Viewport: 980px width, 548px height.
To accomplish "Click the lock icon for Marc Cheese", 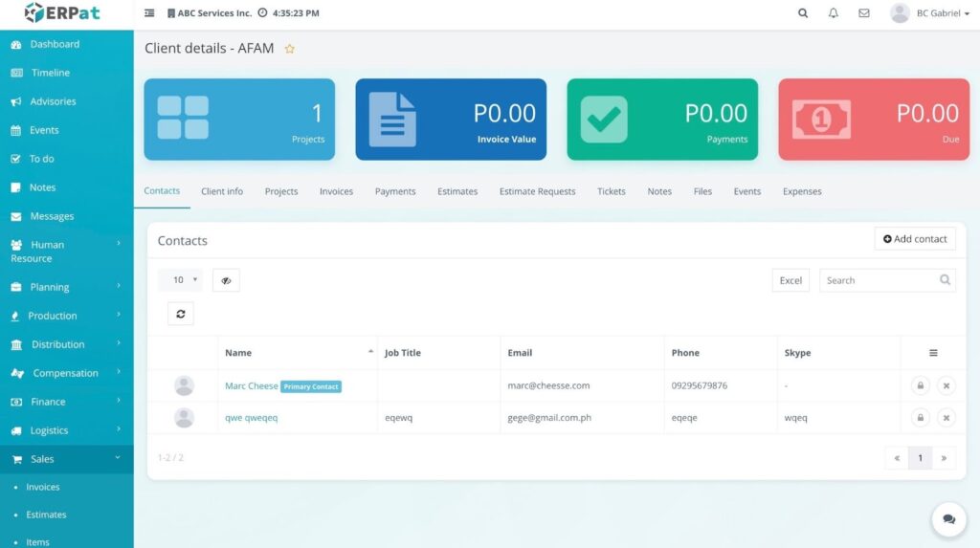I will 920,386.
